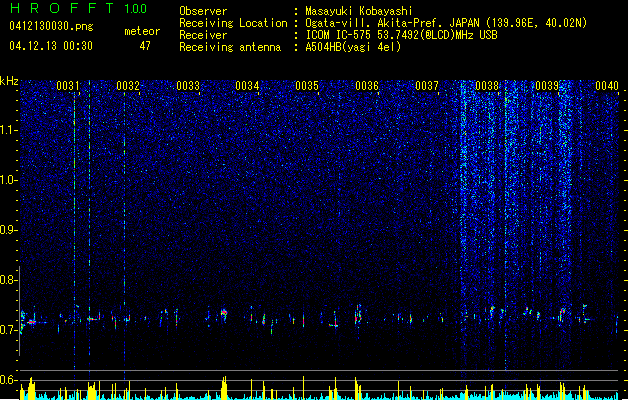Click the HROFFT 1.0.0 title text

78,8
